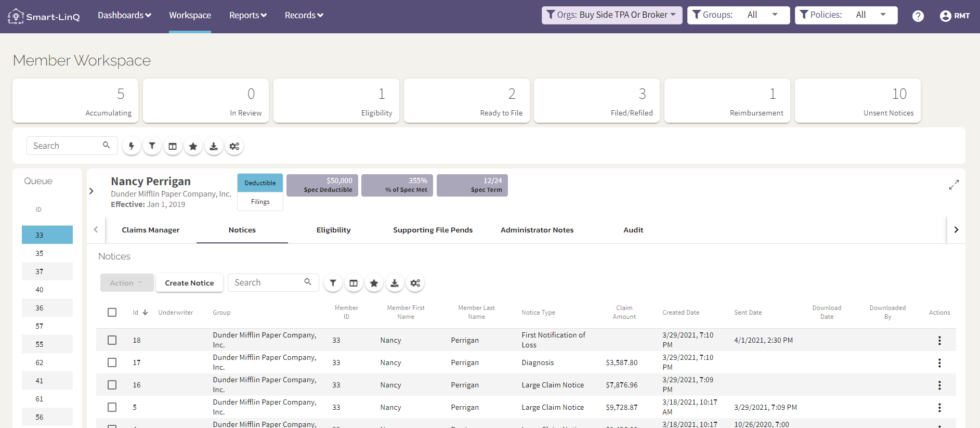Open the Unsent Notices summary card
This screenshot has height=428, width=980.
click(x=857, y=100)
